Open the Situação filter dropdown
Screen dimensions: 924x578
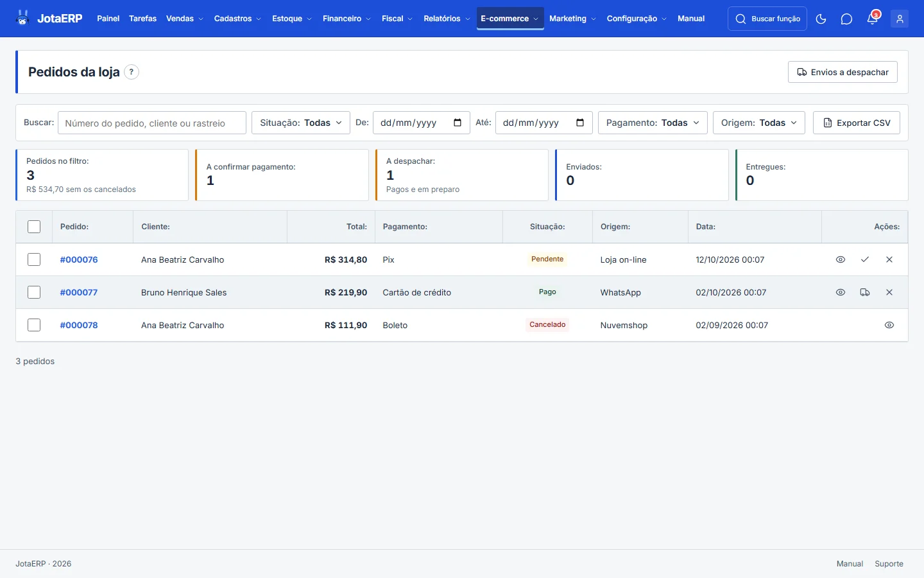click(301, 123)
